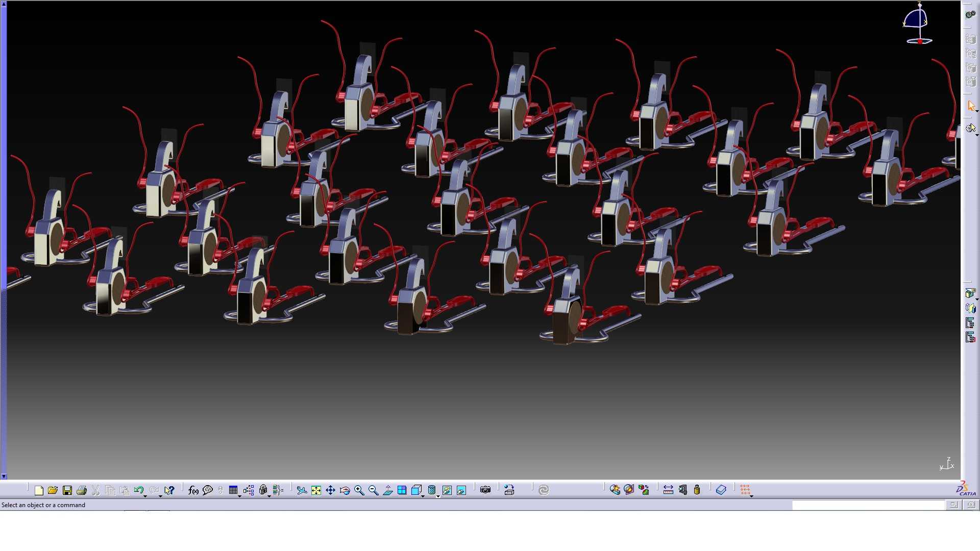Image resolution: width=980 pixels, height=551 pixels.
Task: Click upper green tree structure icon
Action: pos(970,322)
